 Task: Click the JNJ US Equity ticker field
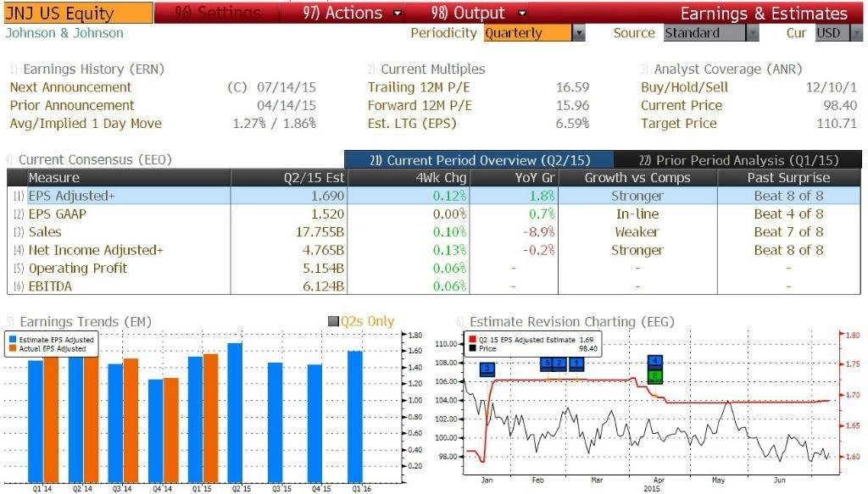[x=77, y=14]
